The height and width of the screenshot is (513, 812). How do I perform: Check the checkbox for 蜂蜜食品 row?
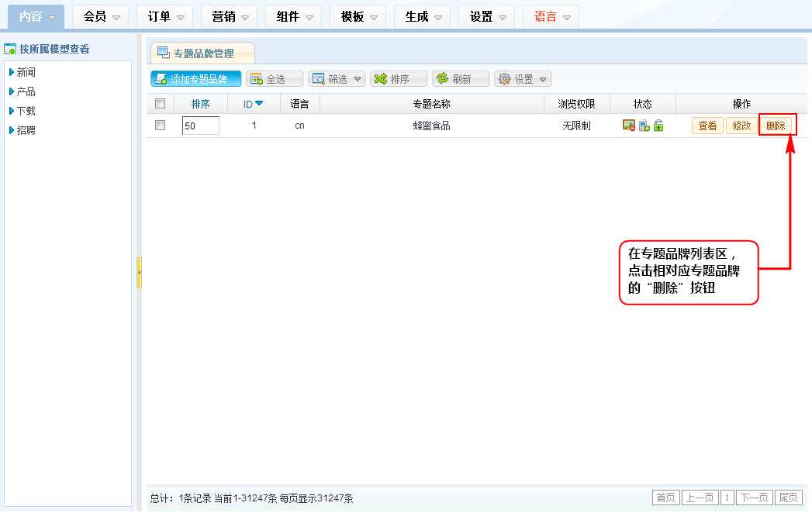[161, 126]
